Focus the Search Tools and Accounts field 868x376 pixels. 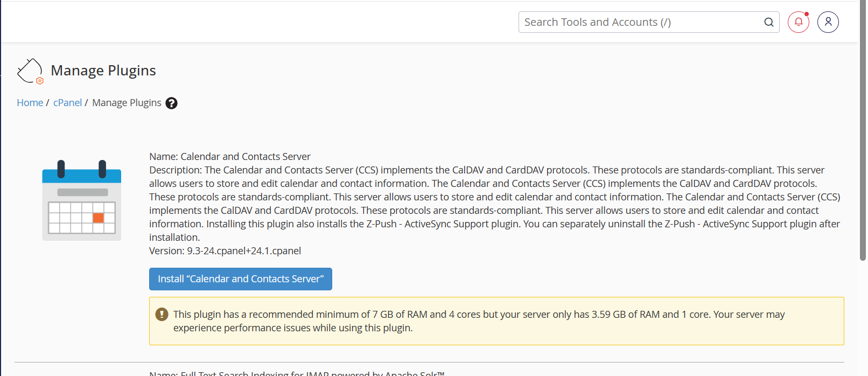click(x=641, y=22)
